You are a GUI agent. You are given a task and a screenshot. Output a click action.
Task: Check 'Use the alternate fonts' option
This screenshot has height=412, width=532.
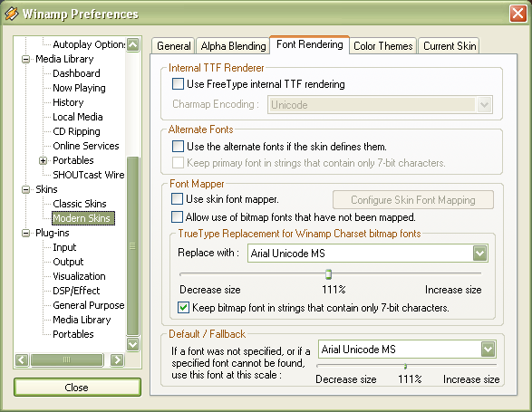(x=178, y=146)
